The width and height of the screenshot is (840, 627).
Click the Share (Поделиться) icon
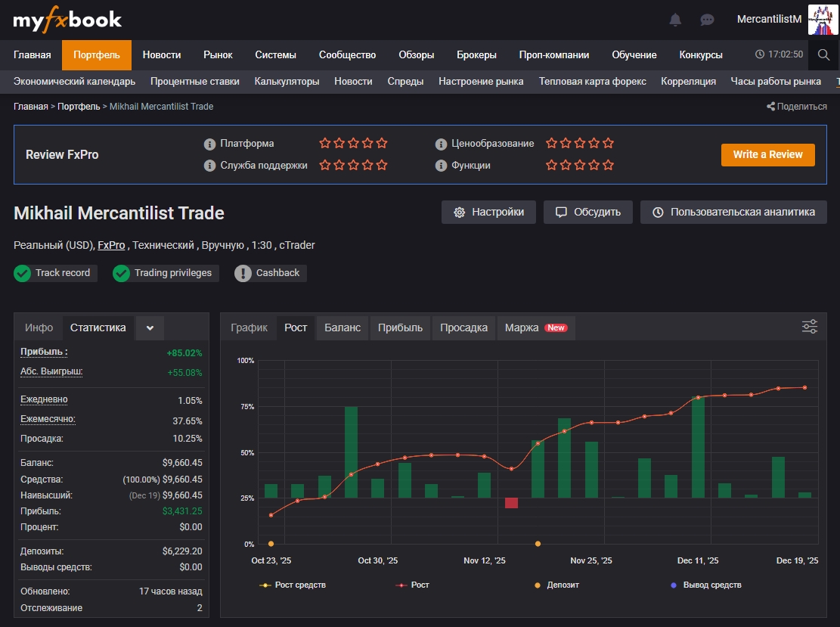coord(770,107)
